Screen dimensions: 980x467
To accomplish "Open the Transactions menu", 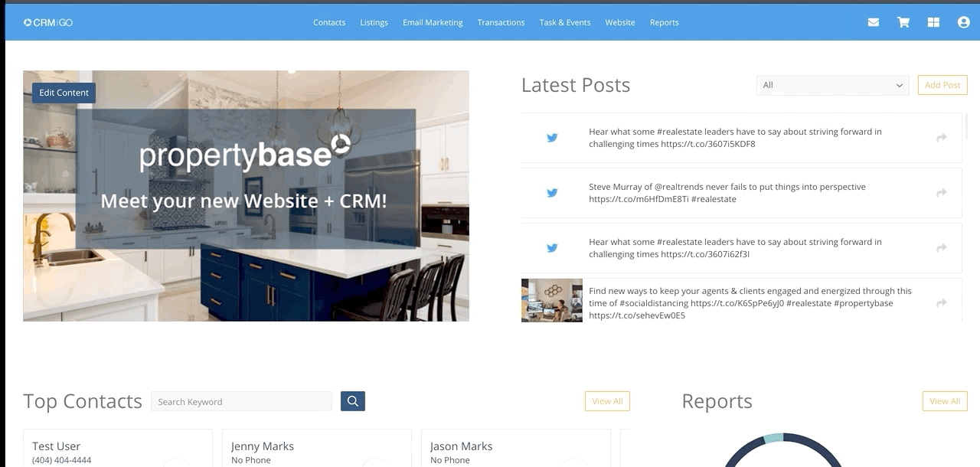I will point(501,22).
